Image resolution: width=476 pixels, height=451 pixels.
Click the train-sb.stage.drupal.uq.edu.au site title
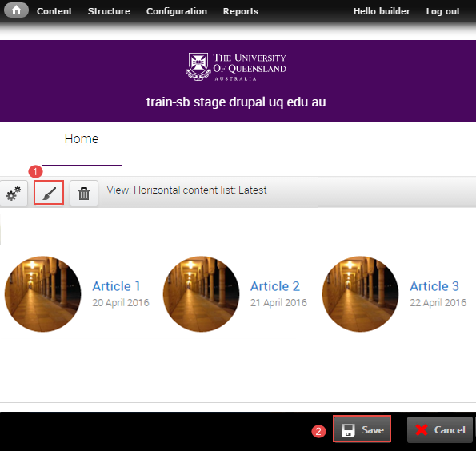(236, 102)
